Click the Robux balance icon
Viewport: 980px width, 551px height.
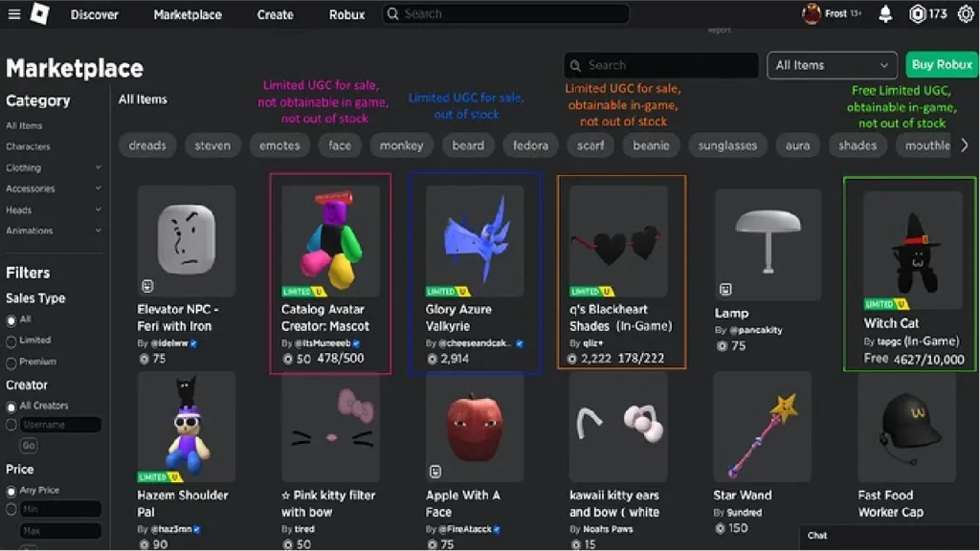pyautogui.click(x=917, y=13)
